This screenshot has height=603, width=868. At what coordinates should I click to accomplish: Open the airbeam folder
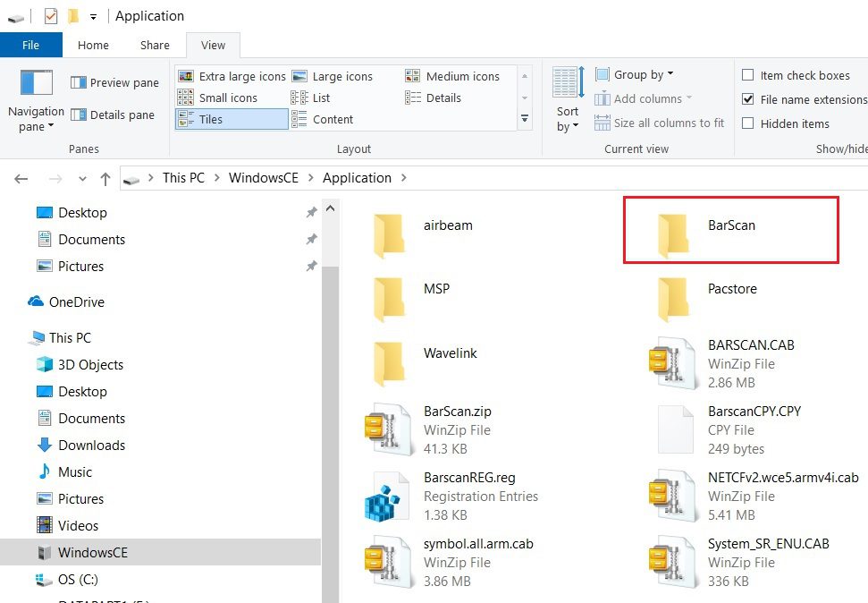click(390, 237)
